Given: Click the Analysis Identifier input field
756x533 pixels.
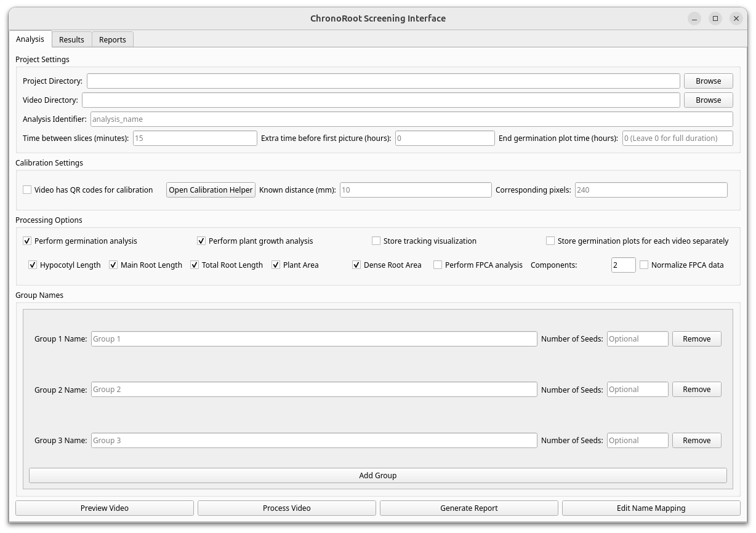Looking at the screenshot, I should [411, 119].
